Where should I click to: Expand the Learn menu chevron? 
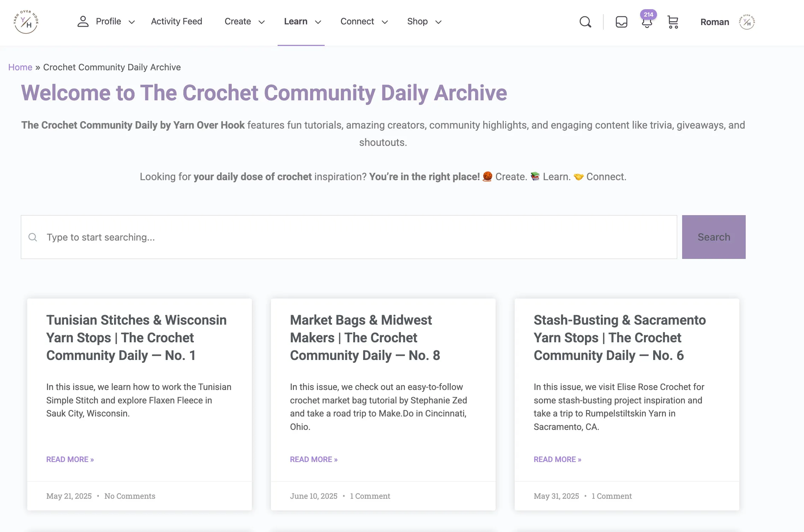(318, 22)
